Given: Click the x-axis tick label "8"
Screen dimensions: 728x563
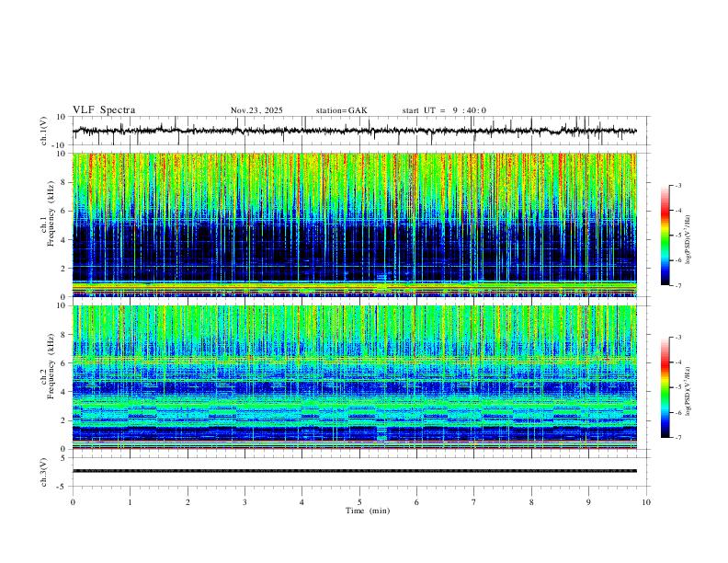Looking at the screenshot, I should click(531, 502).
